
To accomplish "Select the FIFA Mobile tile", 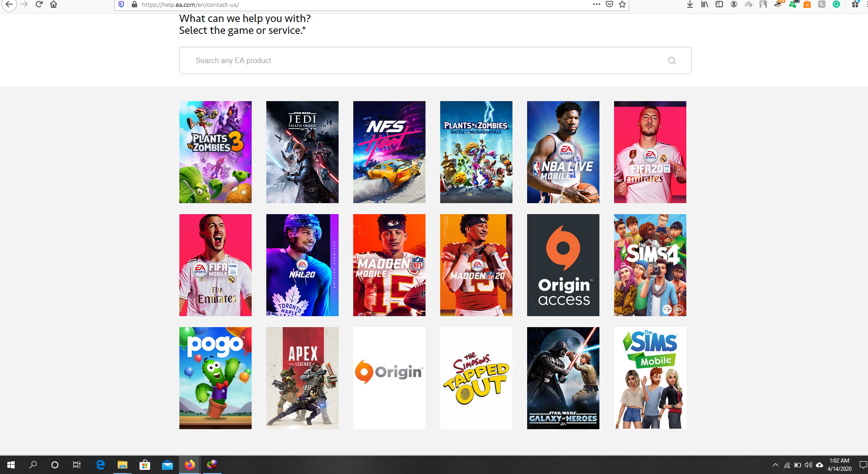I will (x=216, y=265).
